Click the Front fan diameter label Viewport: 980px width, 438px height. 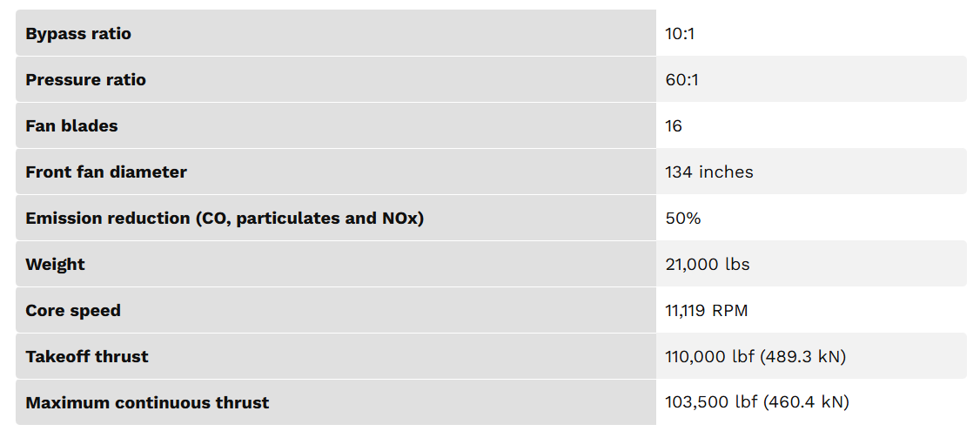[106, 172]
